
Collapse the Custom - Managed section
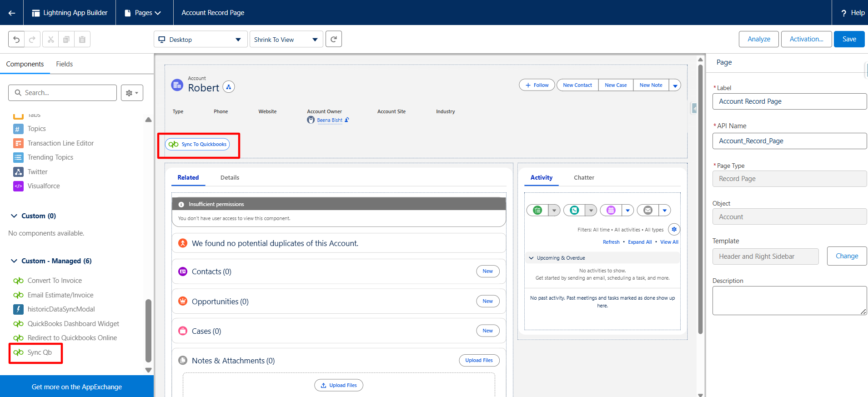[14, 261]
